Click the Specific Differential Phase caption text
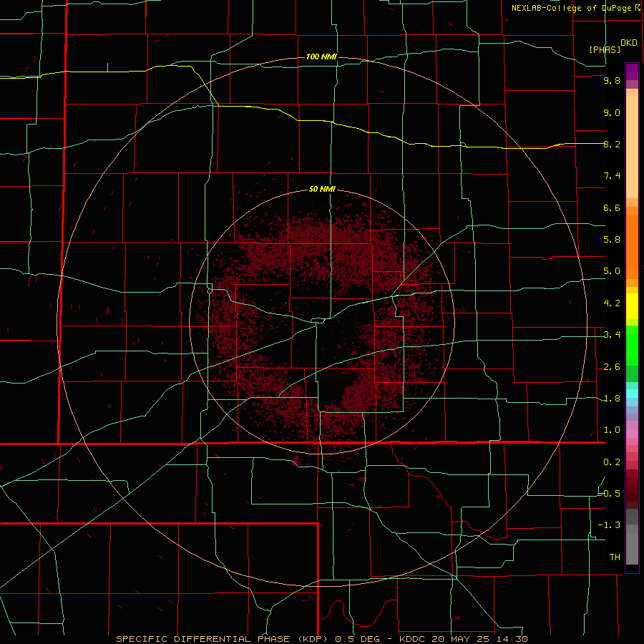This screenshot has width=644, height=644. point(322,639)
